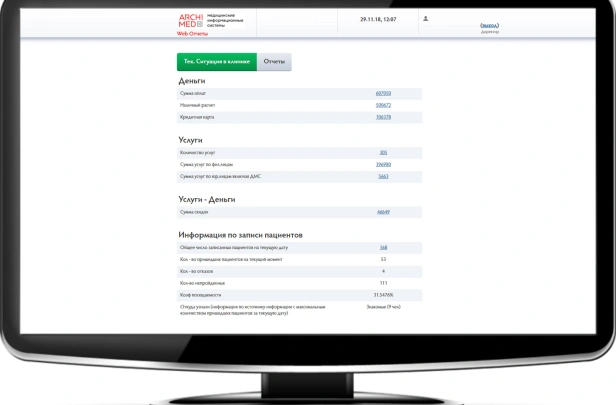Click the Деньги section heading
The height and width of the screenshot is (405, 616).
pos(192,80)
